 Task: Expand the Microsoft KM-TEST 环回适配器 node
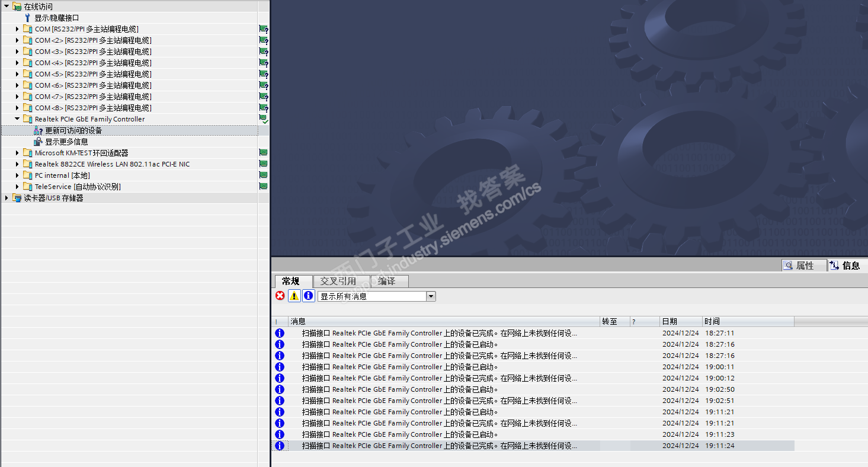tap(17, 153)
